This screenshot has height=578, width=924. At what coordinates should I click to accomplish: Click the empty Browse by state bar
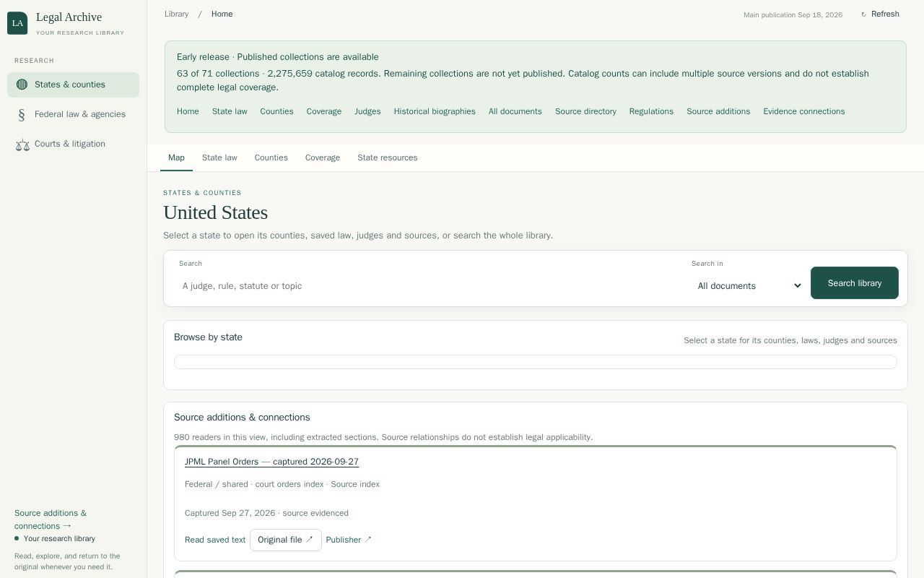(536, 362)
